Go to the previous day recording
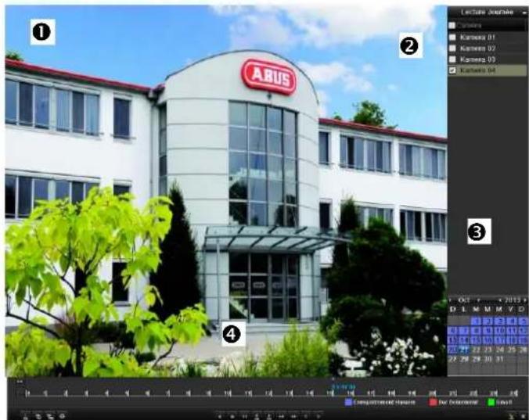Screen dimensions: 529x420 tap(306, 417)
